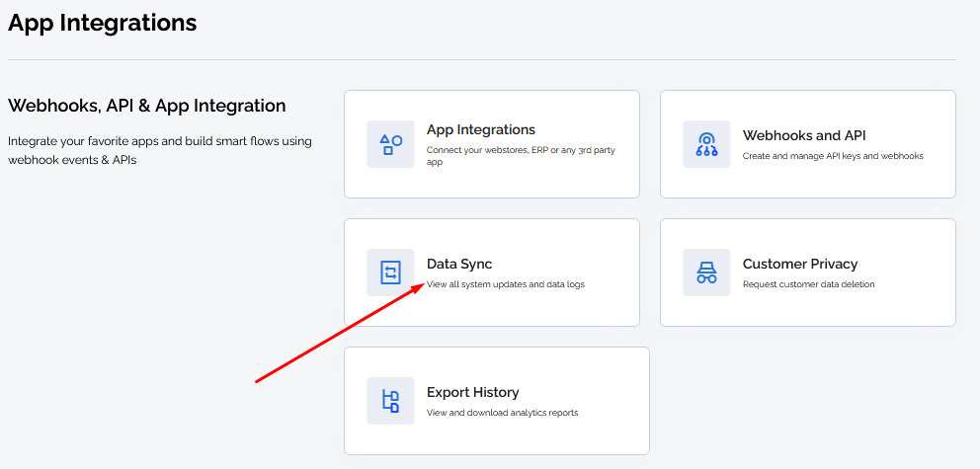980x469 pixels.
Task: Click 'Connect your webstores, ERP' description text
Action: coord(521,156)
